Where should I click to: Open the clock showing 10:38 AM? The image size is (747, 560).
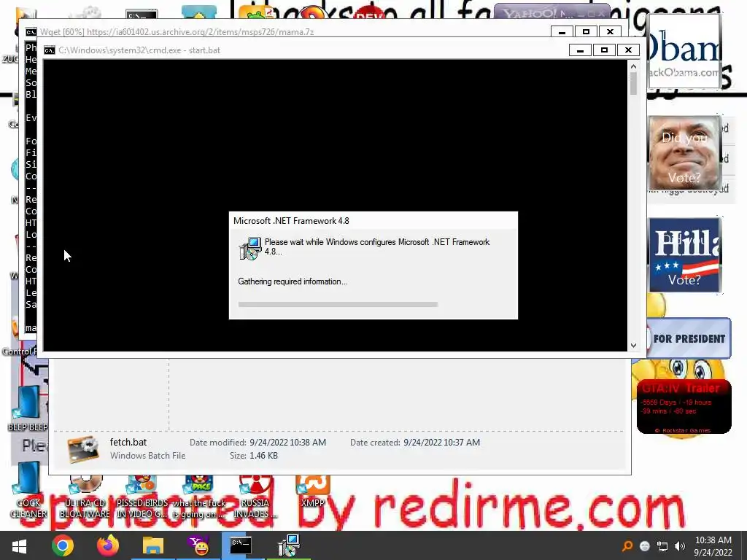713,546
